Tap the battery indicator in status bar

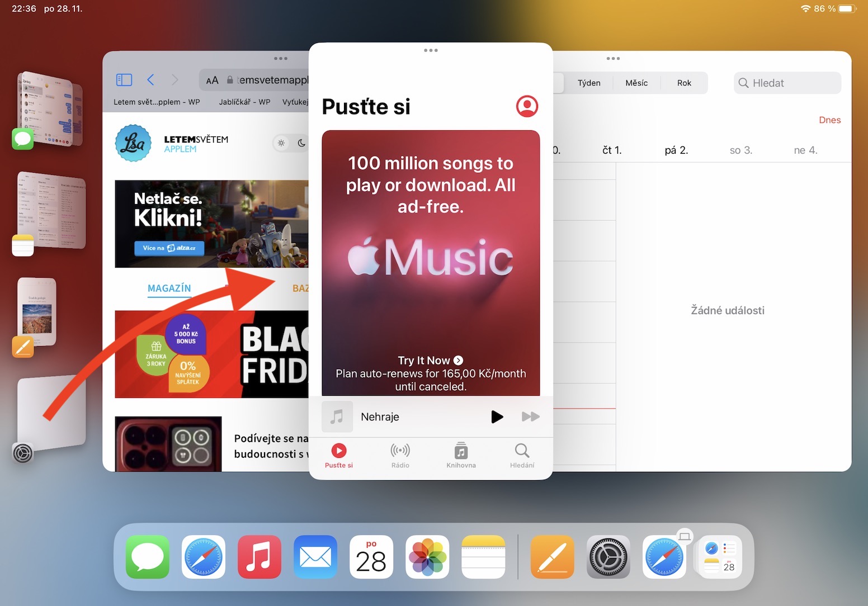847,8
